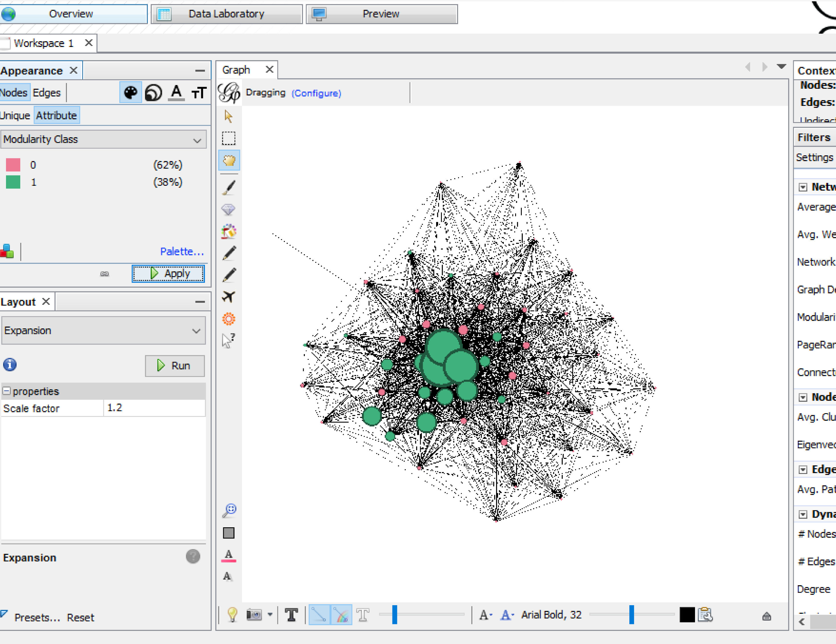Select the arrow/pointer tool
Viewport: 836px width, 644px height.
pyautogui.click(x=228, y=115)
